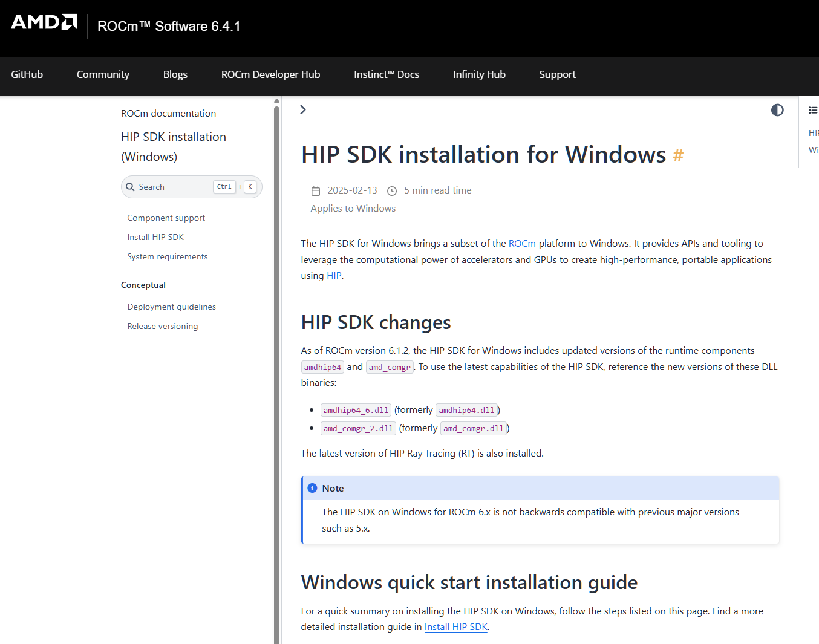819x644 pixels.
Task: Open the Community nav item
Action: click(x=103, y=74)
